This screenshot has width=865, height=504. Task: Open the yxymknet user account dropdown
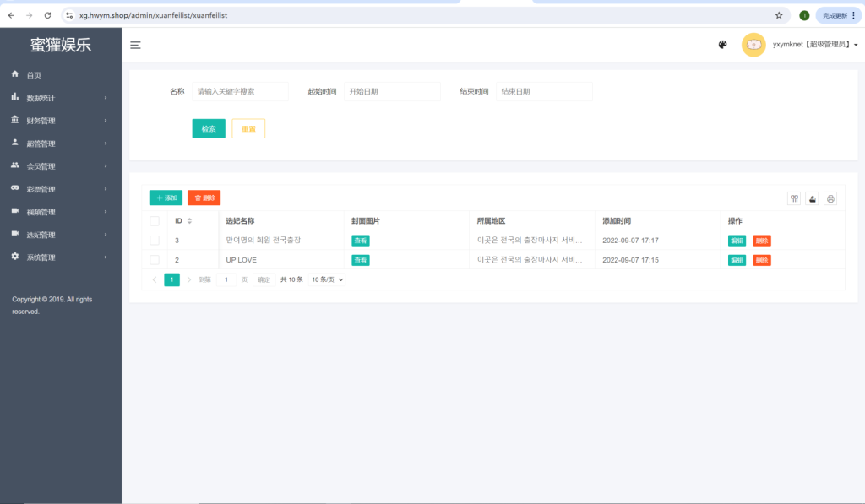point(815,45)
